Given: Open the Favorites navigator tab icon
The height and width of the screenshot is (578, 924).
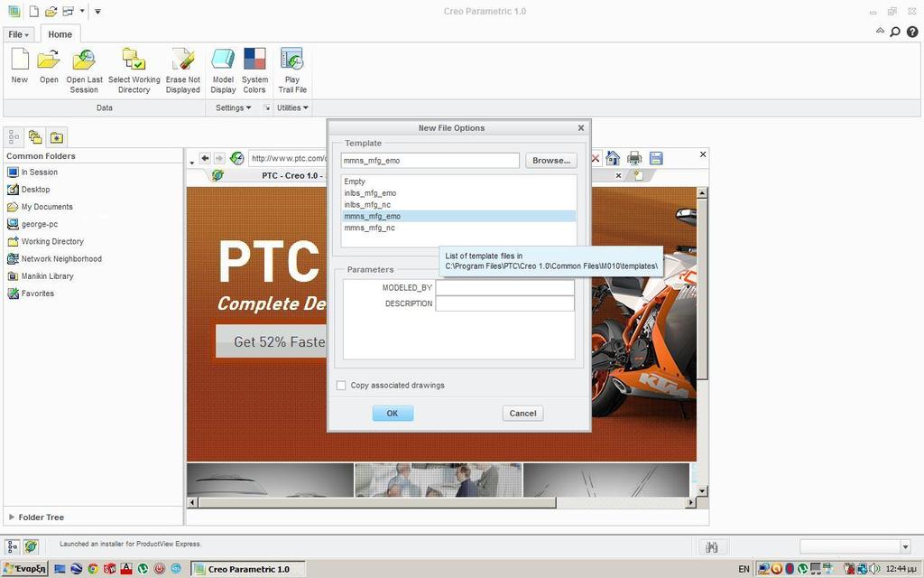Looking at the screenshot, I should click(57, 137).
